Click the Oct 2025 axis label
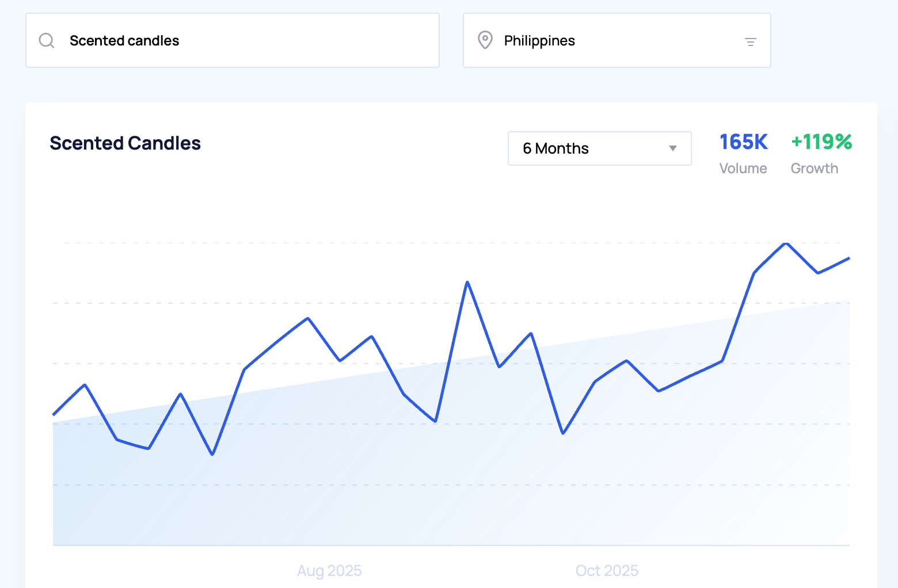 [607, 570]
